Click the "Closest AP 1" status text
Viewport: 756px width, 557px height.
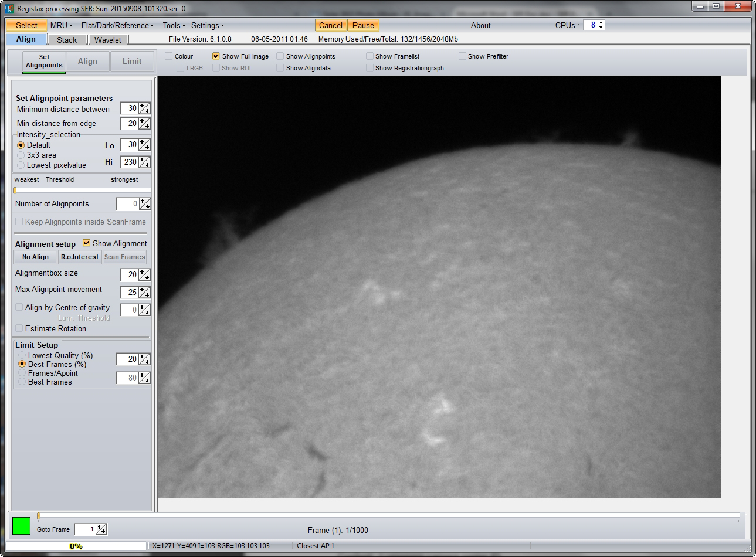click(316, 546)
